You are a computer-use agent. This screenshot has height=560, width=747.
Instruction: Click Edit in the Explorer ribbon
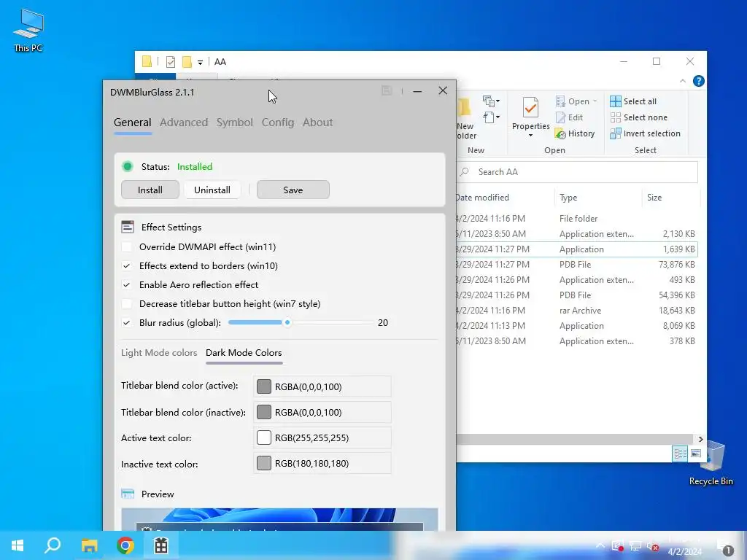click(x=569, y=117)
